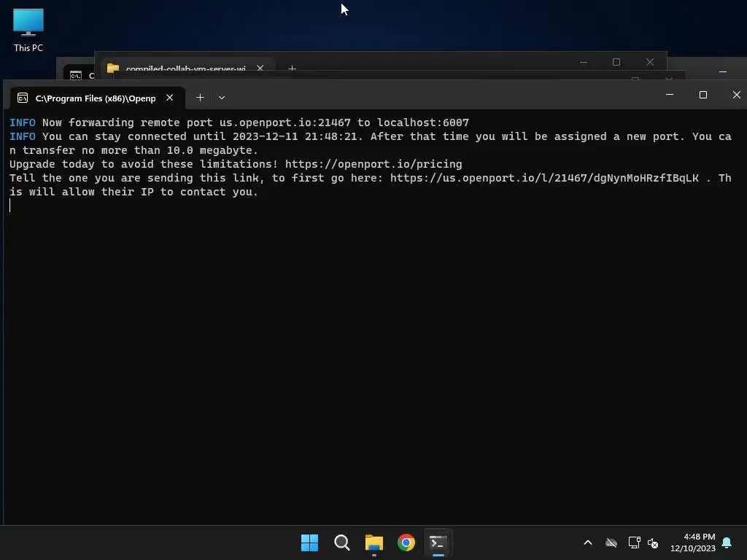Expand the terminal profile dropdown chevron

click(222, 98)
